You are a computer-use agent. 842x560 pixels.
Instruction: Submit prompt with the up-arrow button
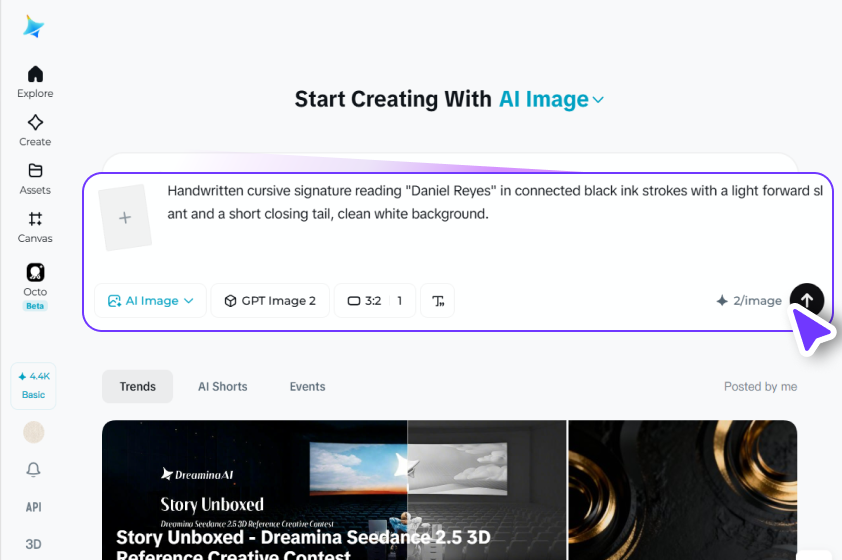(x=807, y=300)
